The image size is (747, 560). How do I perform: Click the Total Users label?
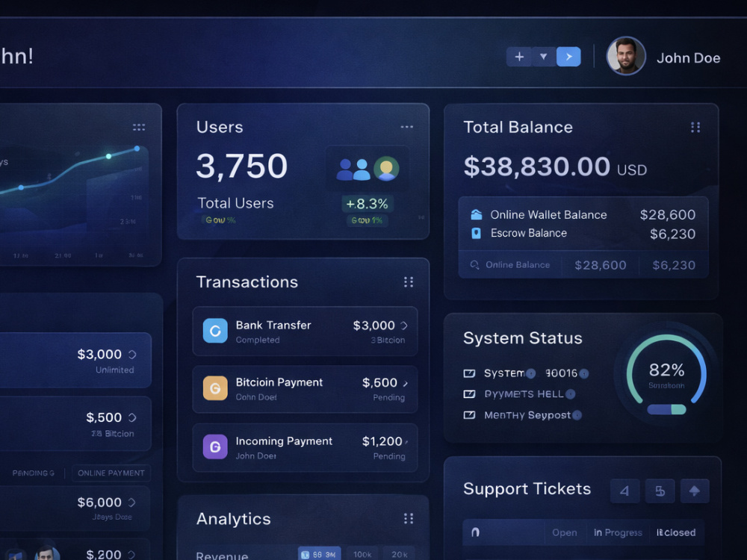pos(235,203)
